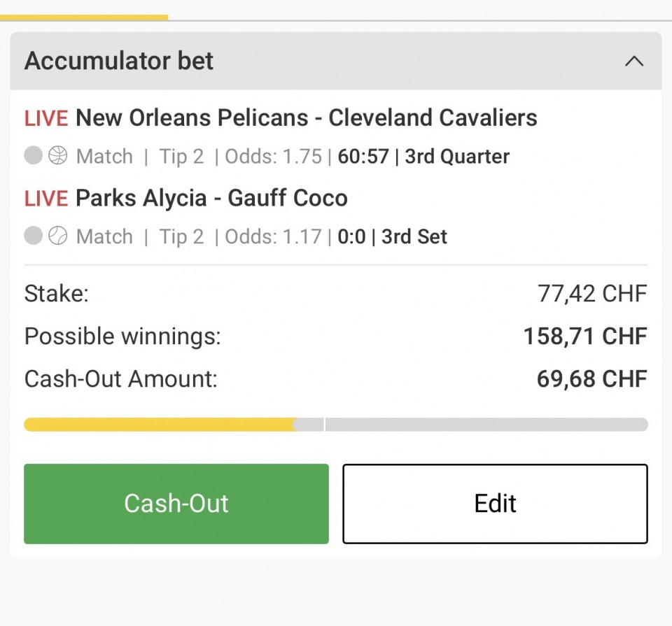672x626 pixels.
Task: Click the 0:0 3rd Set score
Action: 392,237
